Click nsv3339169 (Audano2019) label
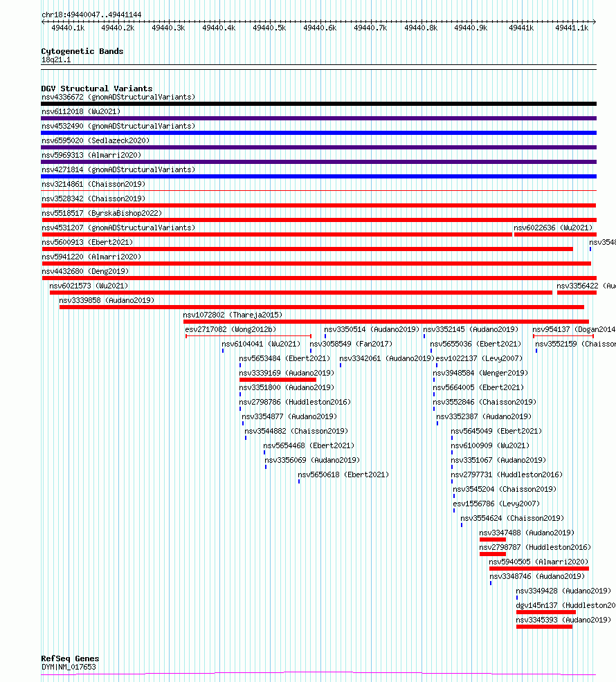This screenshot has height=682, width=616. (x=287, y=374)
